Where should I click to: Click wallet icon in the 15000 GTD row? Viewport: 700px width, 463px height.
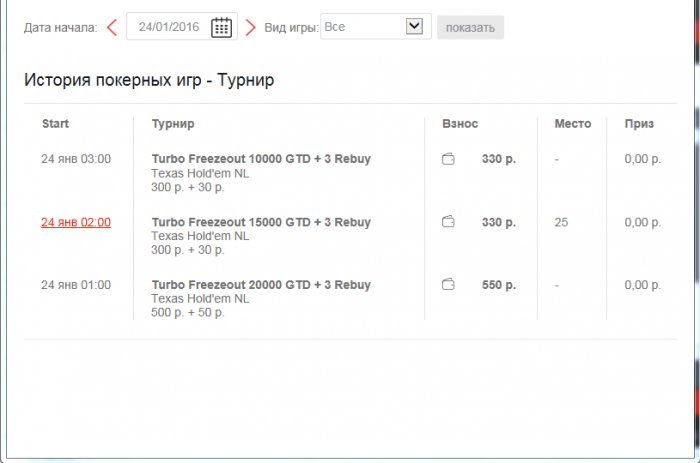coord(448,221)
